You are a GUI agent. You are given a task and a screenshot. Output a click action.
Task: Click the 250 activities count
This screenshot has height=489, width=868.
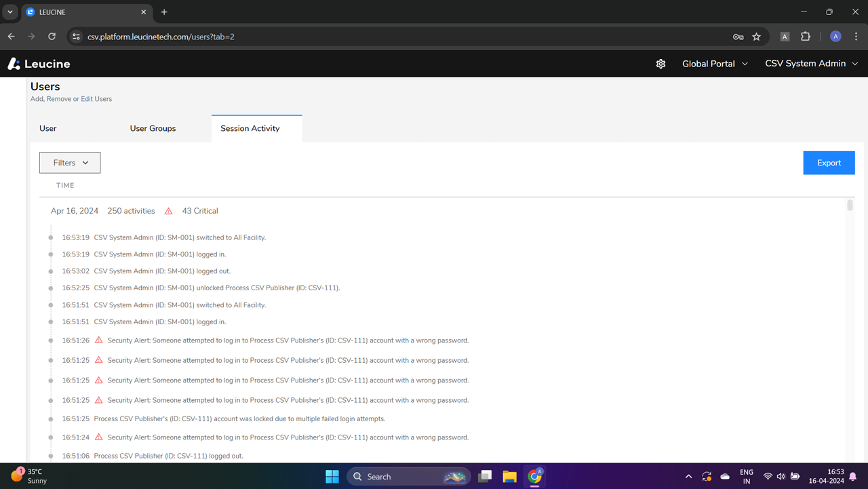coord(131,211)
